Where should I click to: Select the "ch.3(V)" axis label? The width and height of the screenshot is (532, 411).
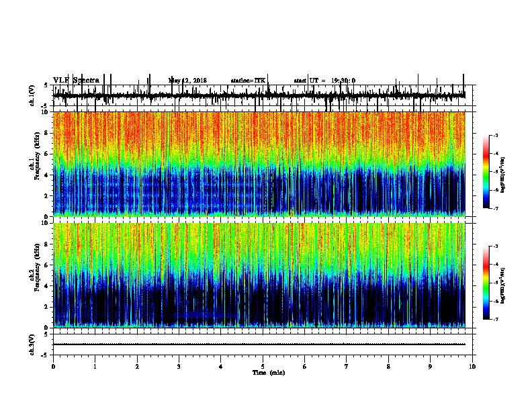[32, 345]
